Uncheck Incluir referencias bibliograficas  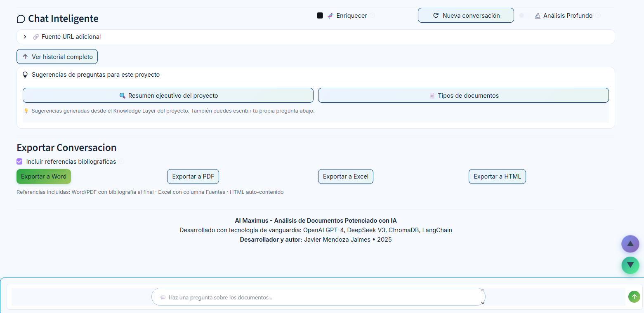coord(19,162)
